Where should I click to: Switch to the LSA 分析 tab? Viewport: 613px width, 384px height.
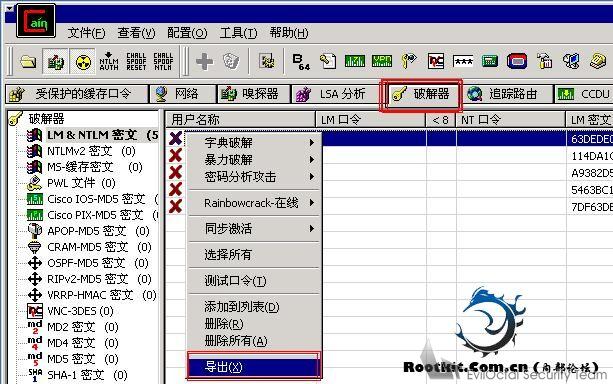coord(335,94)
